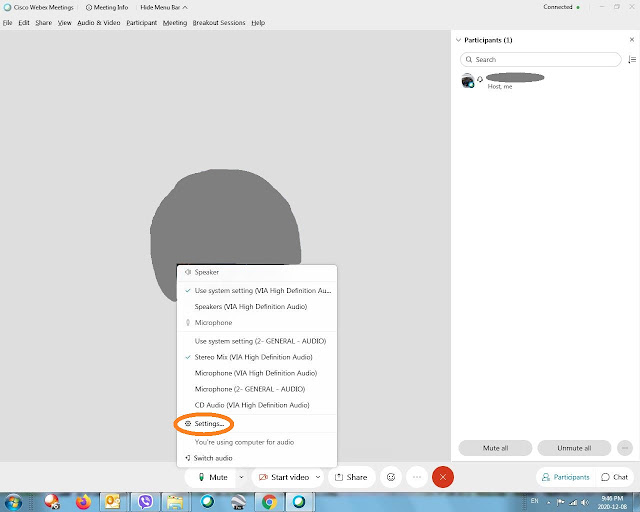
Task: Open more participant options ellipsis
Action: [624, 448]
